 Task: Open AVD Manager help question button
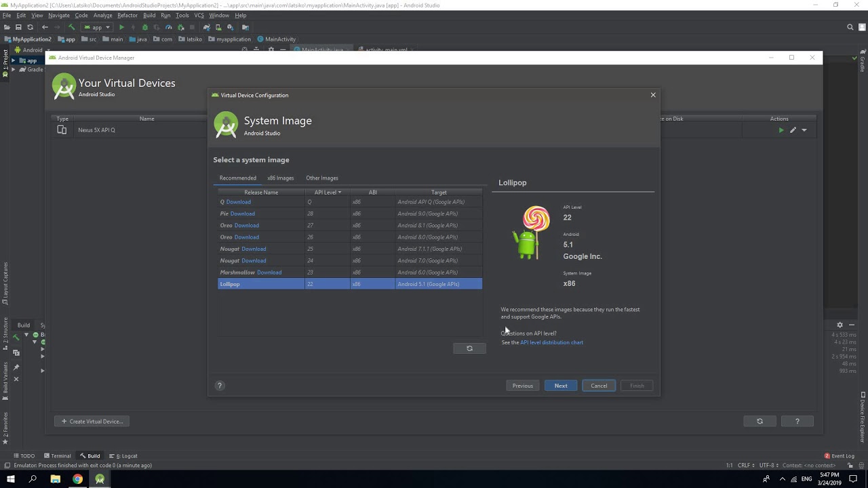(797, 422)
